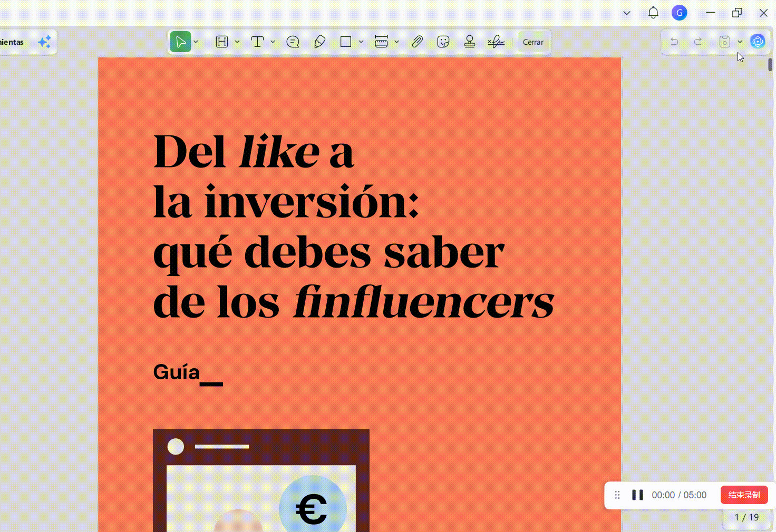Undo the last action
This screenshot has width=776, height=532.
tap(674, 42)
